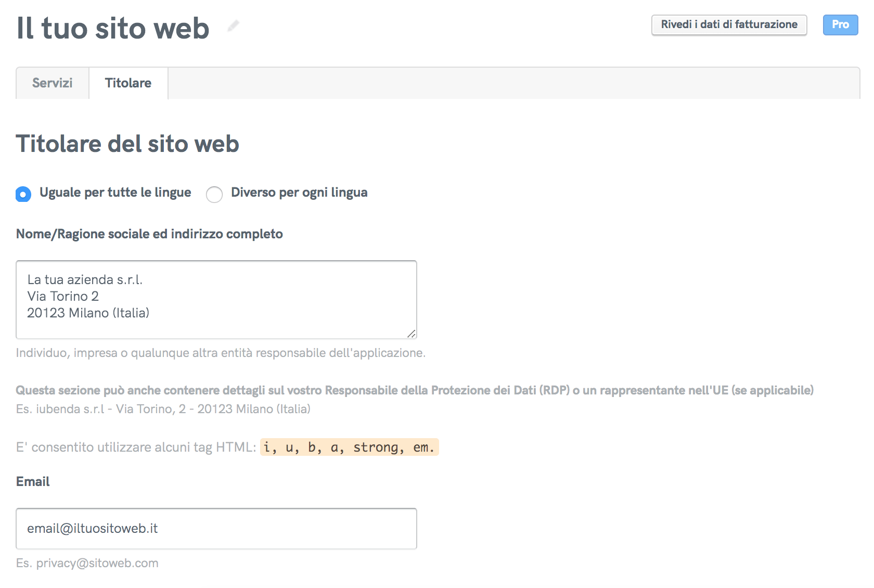Click the Il tuo sito web title

(113, 28)
